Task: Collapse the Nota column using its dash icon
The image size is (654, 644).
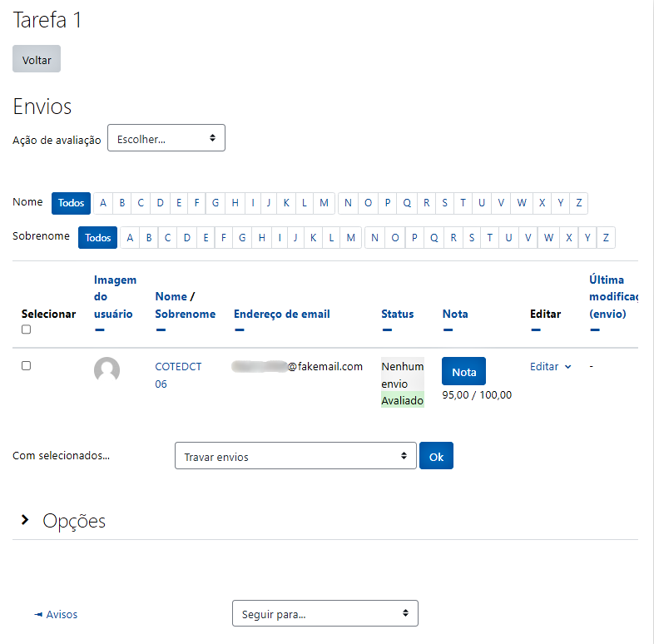Action: [x=448, y=330]
